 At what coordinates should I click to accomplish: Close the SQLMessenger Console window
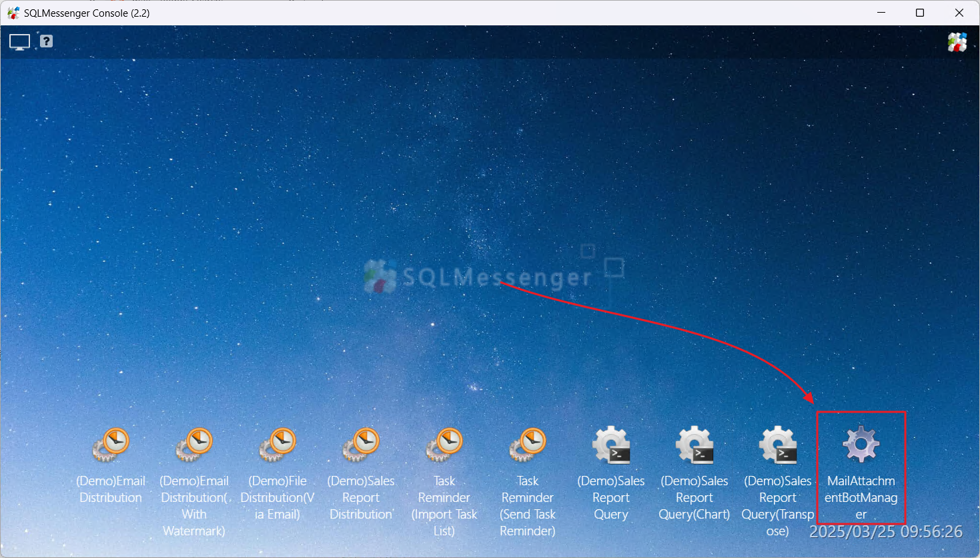click(959, 13)
